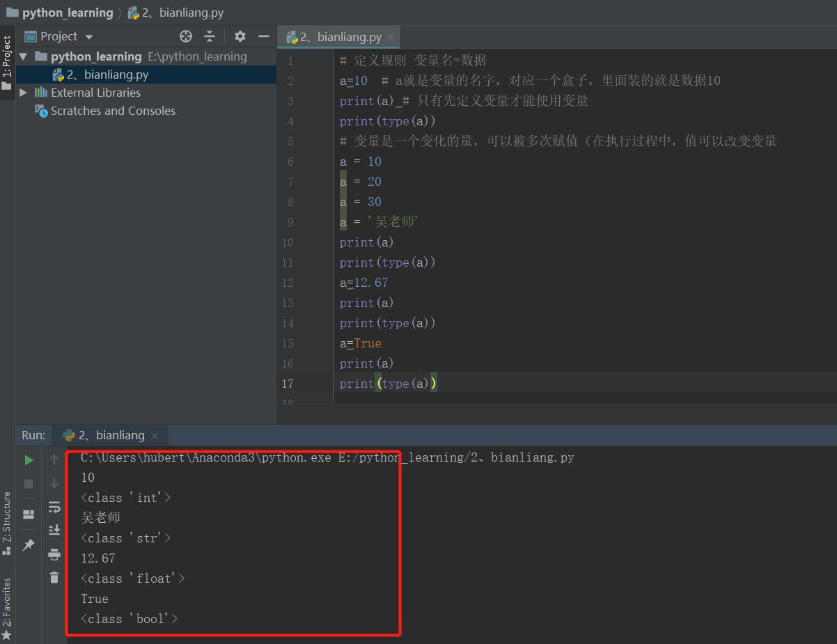Click the folder icon in the top breadcrumb
This screenshot has height=644, width=837.
(x=12, y=13)
